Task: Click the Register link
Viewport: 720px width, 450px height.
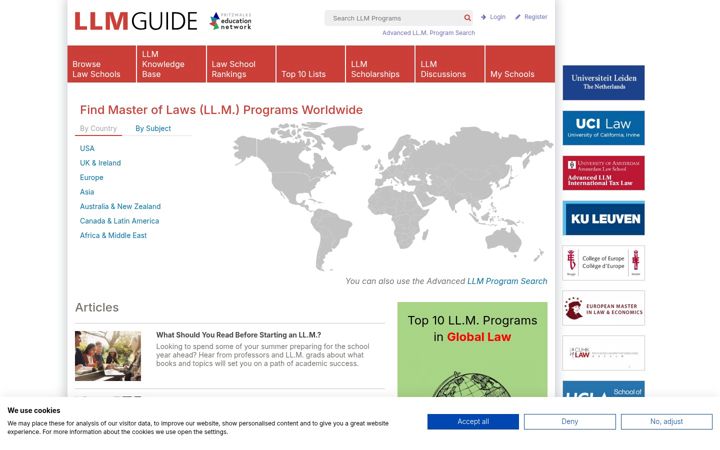Action: pyautogui.click(x=535, y=17)
